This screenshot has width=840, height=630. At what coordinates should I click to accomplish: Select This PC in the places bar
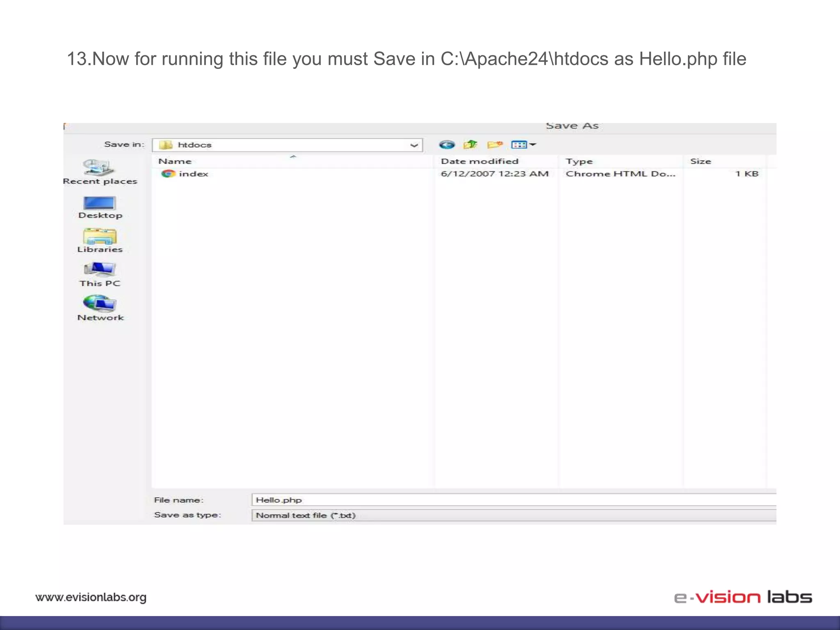100,275
